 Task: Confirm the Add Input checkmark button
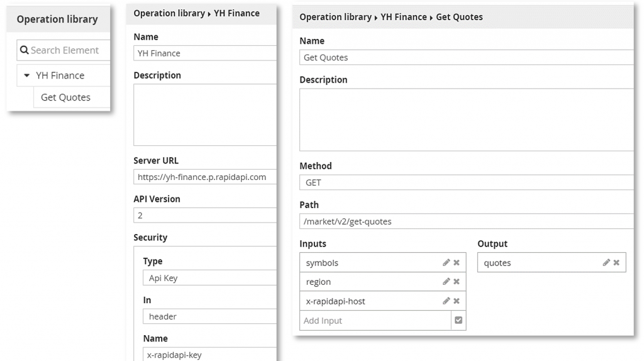coord(458,321)
